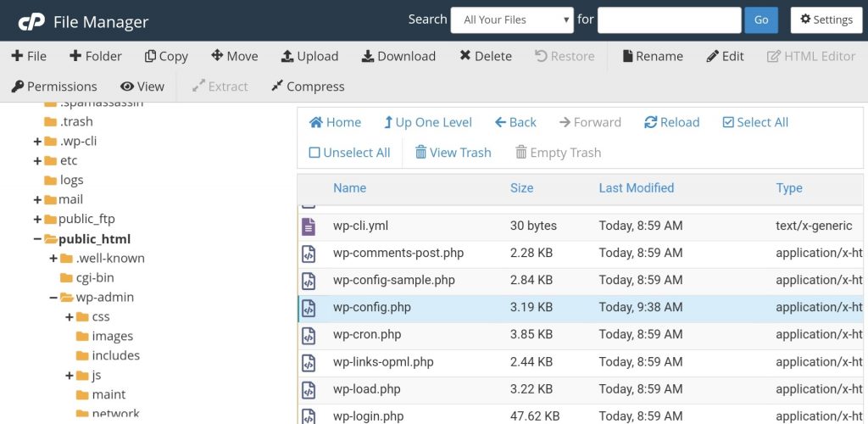Go Back in file navigation
Viewport: 868px width, 424px height.
[515, 122]
